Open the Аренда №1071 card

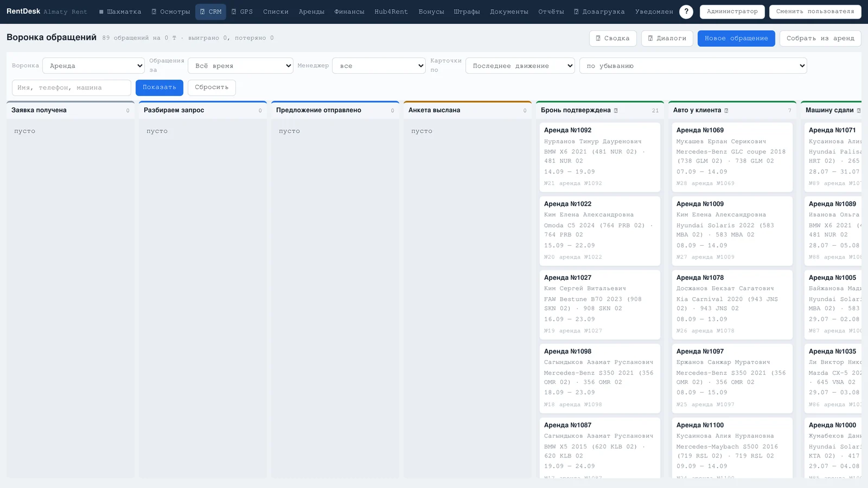(x=833, y=157)
